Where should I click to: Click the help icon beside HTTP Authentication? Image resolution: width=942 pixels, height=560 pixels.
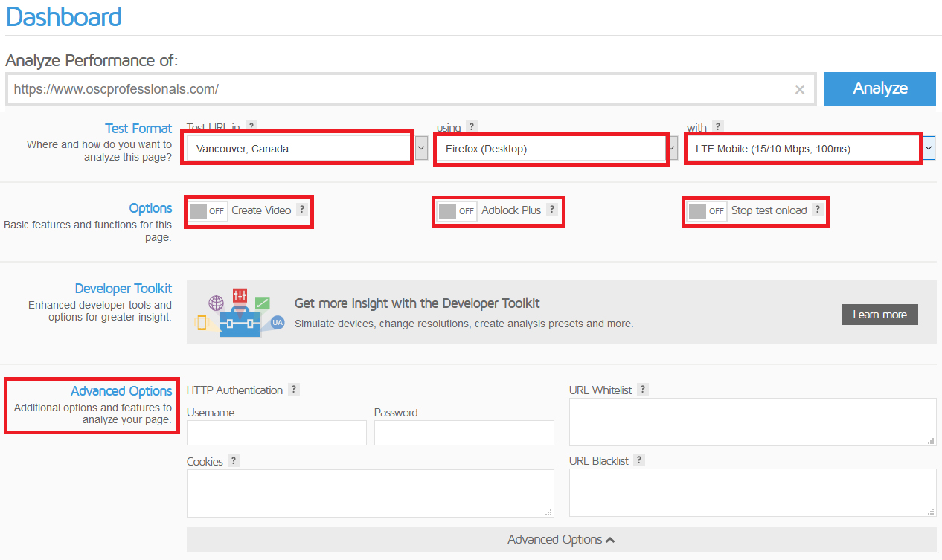294,390
